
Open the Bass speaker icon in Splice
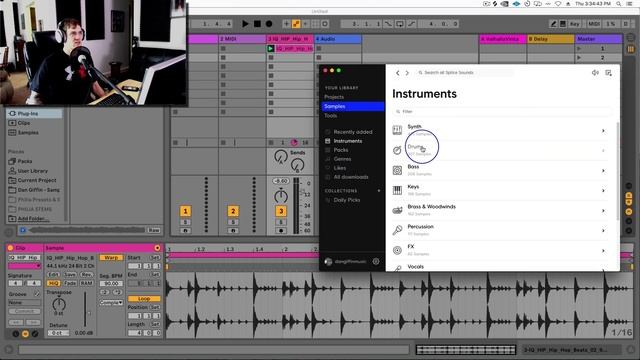pyautogui.click(x=397, y=170)
